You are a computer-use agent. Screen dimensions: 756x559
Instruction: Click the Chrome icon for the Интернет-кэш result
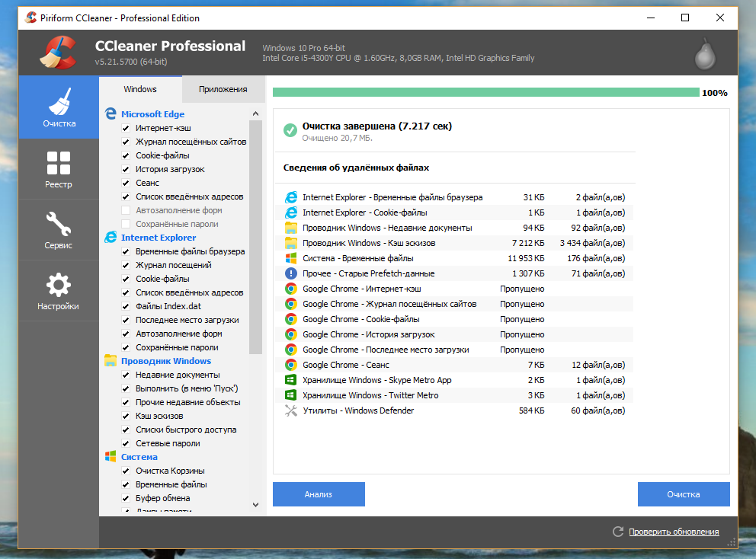[x=290, y=289]
